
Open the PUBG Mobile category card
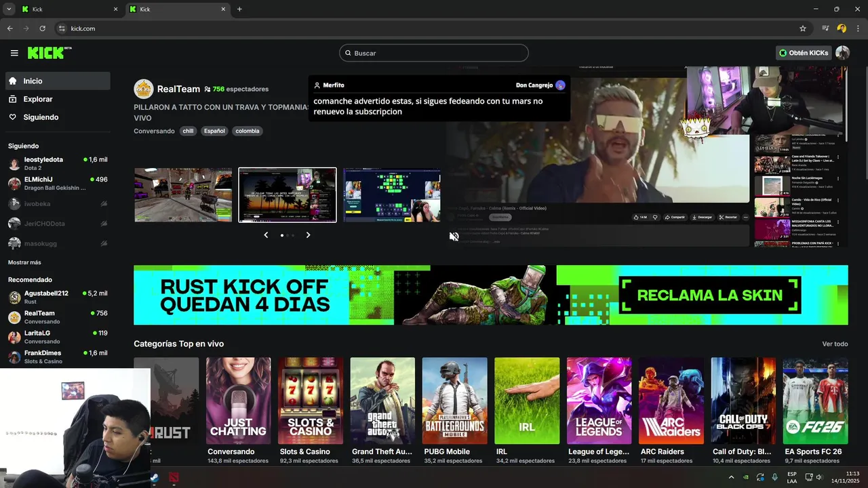454,401
